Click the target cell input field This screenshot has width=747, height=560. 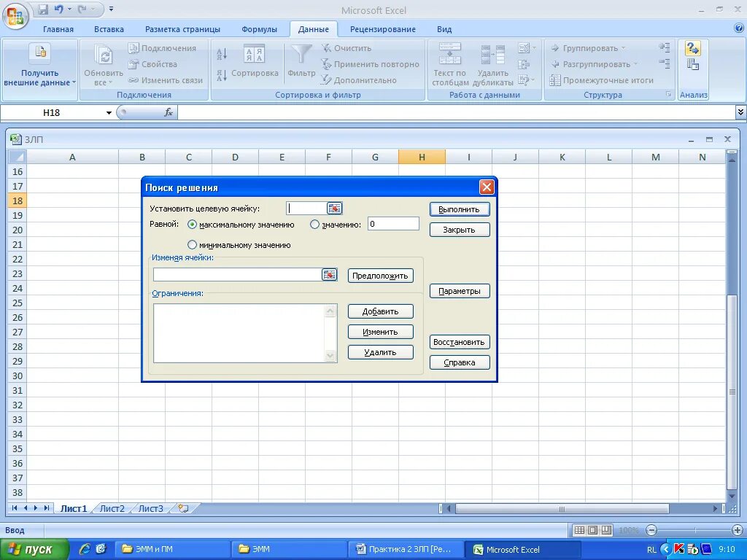coord(306,208)
